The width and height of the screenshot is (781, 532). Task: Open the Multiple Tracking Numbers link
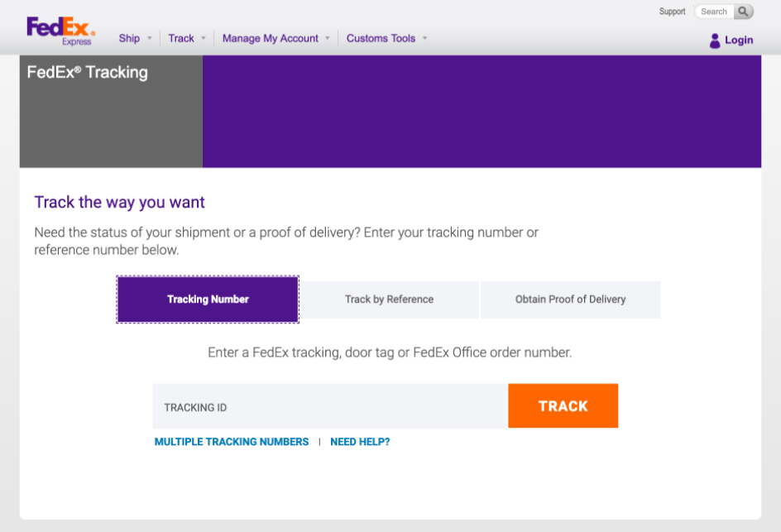pos(232,442)
